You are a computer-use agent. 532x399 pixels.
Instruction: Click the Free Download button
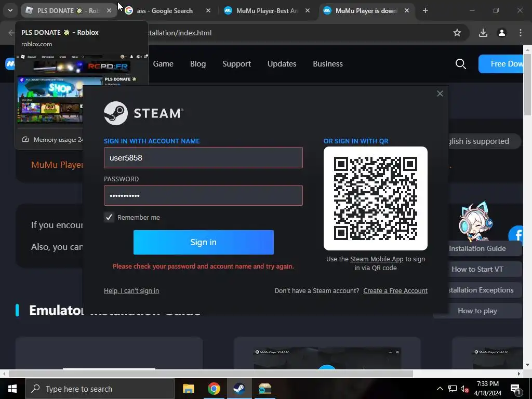501,64
